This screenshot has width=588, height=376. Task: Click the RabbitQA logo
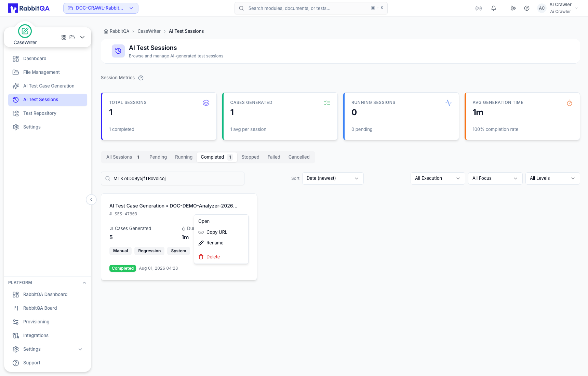point(29,8)
